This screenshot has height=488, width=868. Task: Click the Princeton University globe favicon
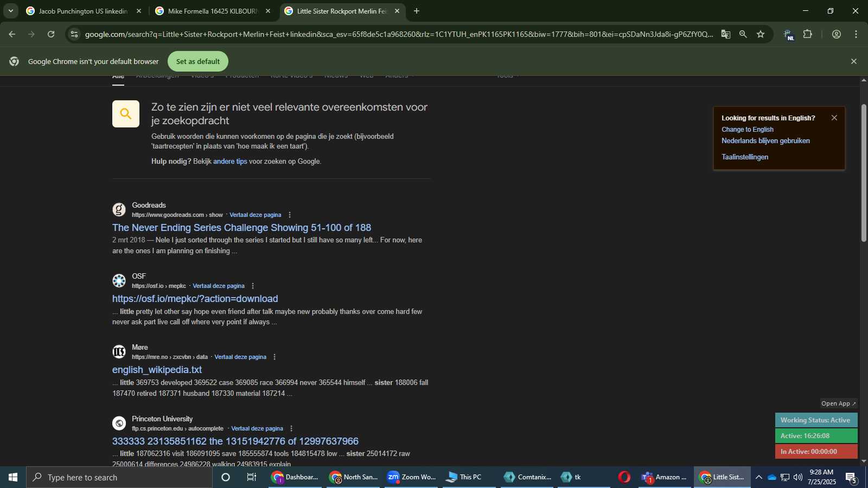pos(119,423)
